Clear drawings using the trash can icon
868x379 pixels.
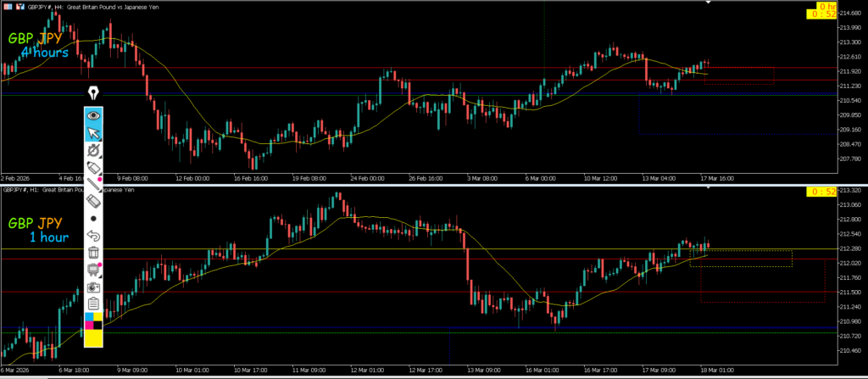point(93,253)
